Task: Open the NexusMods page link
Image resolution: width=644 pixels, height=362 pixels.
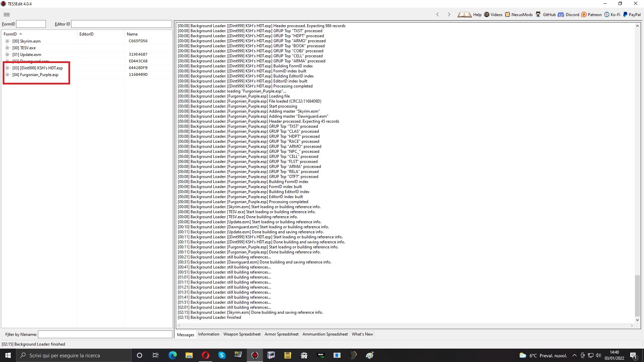Action: click(519, 14)
